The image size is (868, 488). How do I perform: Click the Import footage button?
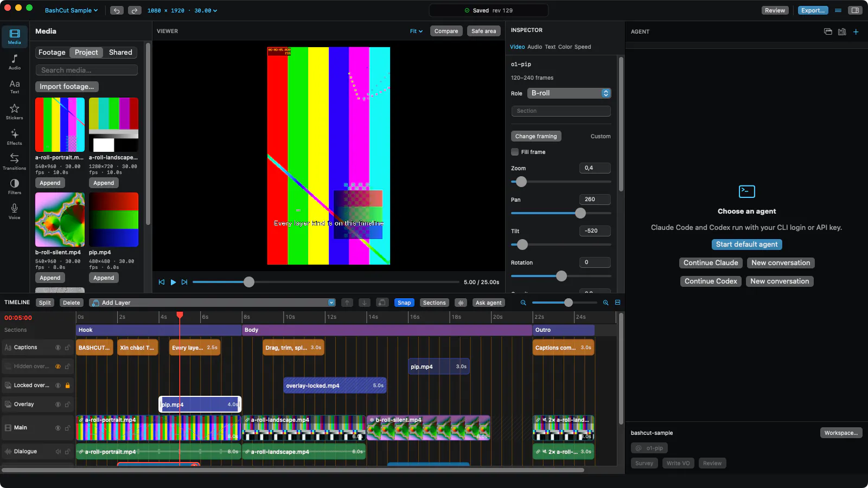(x=67, y=87)
